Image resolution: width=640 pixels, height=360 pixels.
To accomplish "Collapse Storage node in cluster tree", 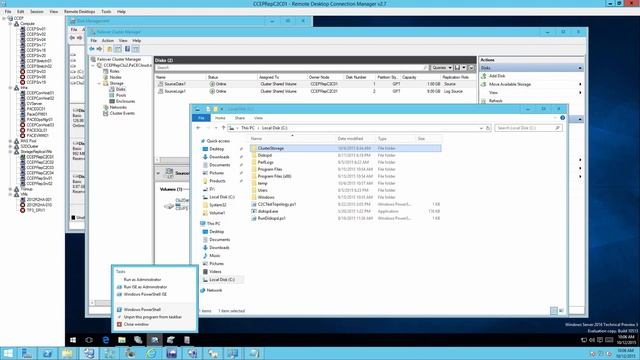I will (x=99, y=83).
